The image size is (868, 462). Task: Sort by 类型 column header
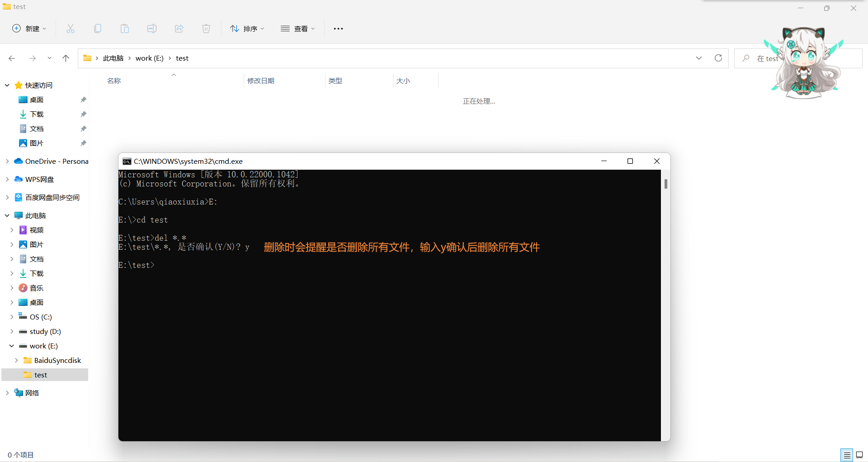click(x=335, y=81)
